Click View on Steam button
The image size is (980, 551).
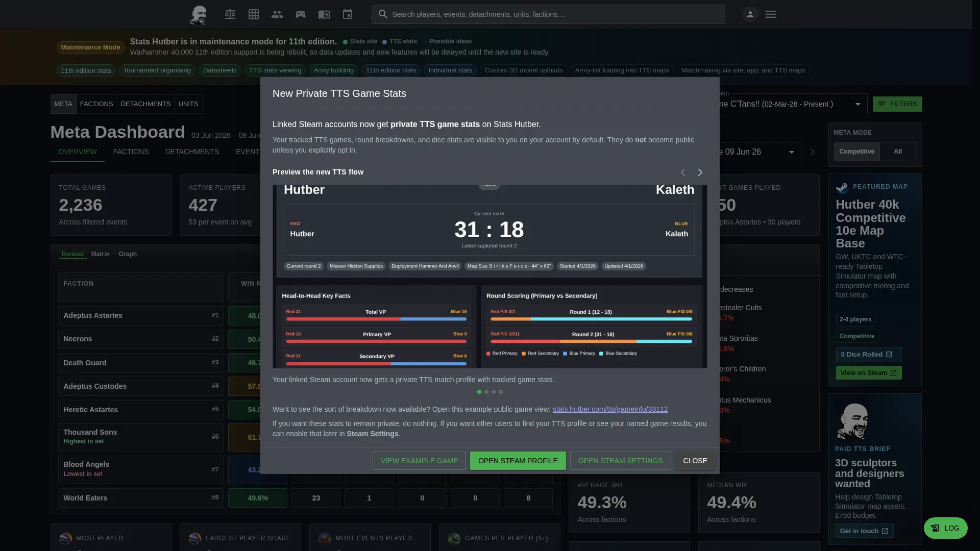coord(869,373)
